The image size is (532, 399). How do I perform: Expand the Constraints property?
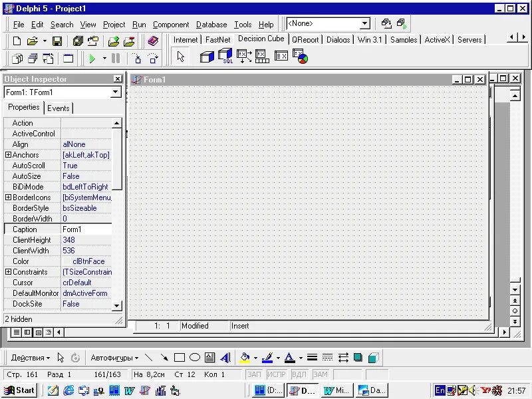coord(8,272)
